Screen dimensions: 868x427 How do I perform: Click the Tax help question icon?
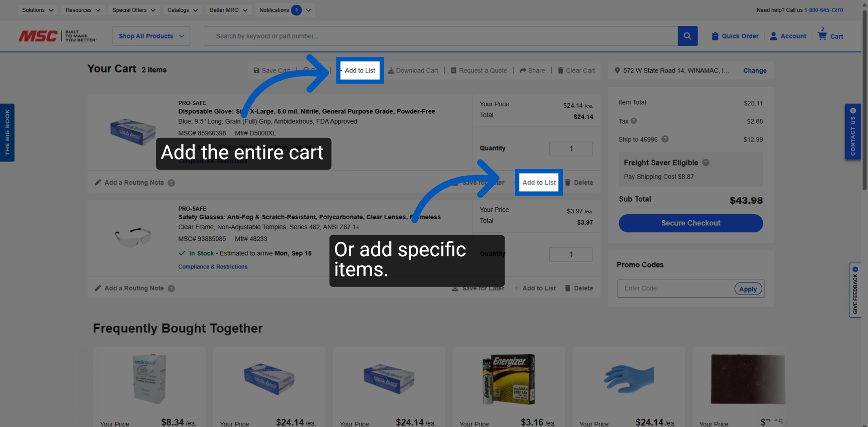(634, 121)
